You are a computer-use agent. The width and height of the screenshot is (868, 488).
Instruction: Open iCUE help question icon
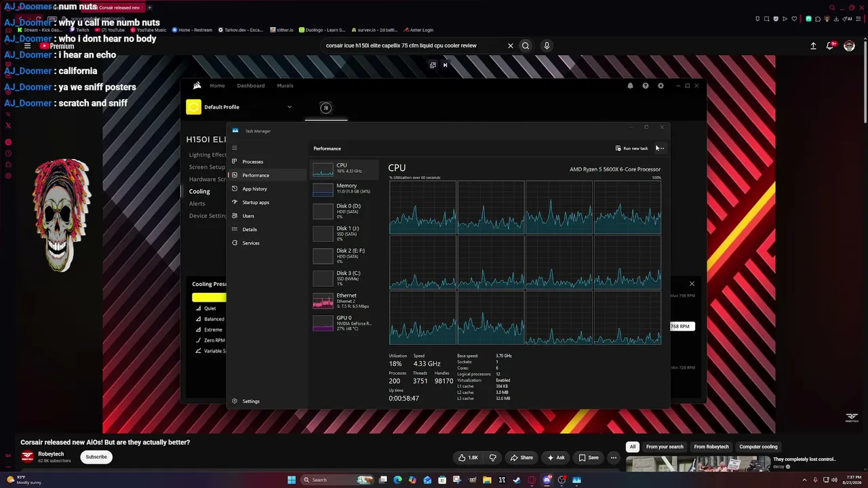[x=646, y=85]
